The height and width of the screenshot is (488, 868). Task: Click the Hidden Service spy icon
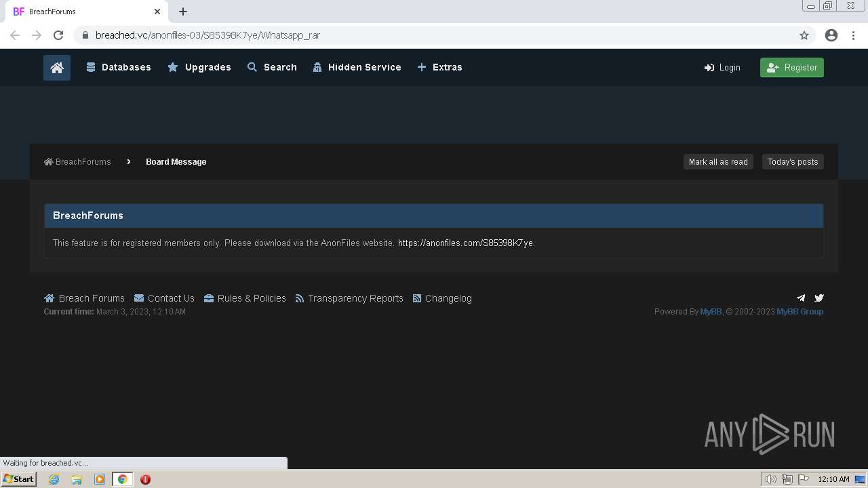(x=317, y=67)
